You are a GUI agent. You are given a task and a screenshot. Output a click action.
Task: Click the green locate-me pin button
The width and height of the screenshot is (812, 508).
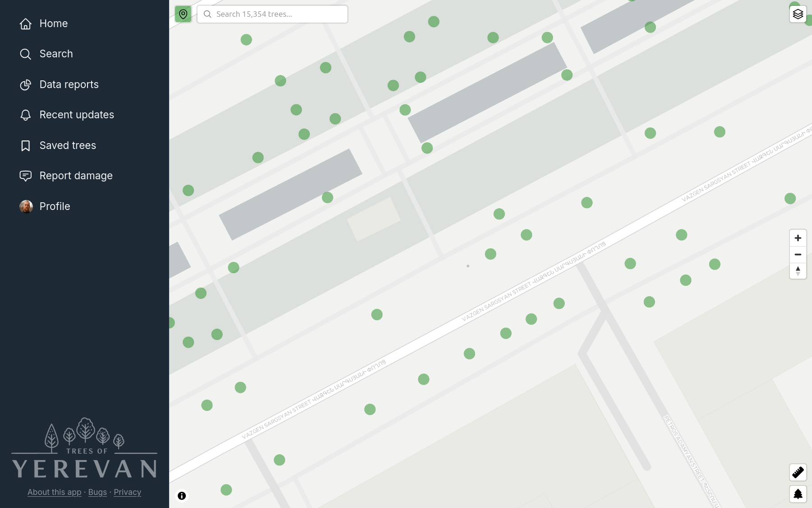coord(183,14)
